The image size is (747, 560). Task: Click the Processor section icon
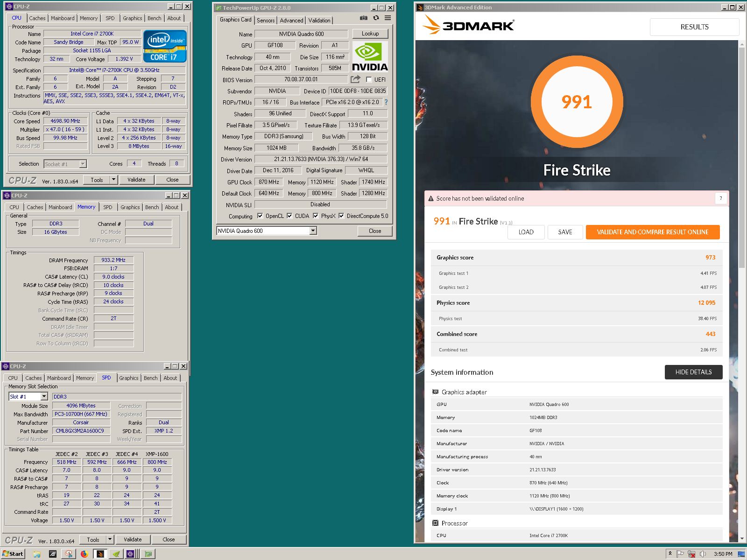(x=435, y=523)
